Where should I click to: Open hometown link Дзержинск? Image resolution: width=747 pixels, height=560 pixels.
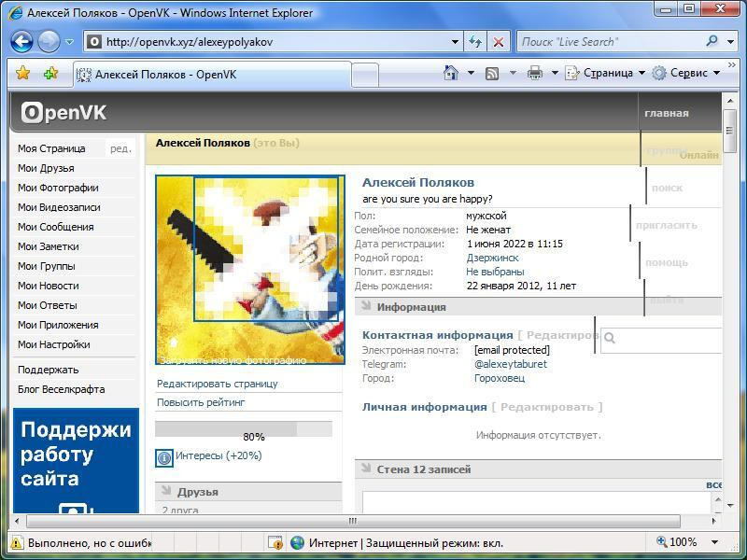(x=492, y=258)
